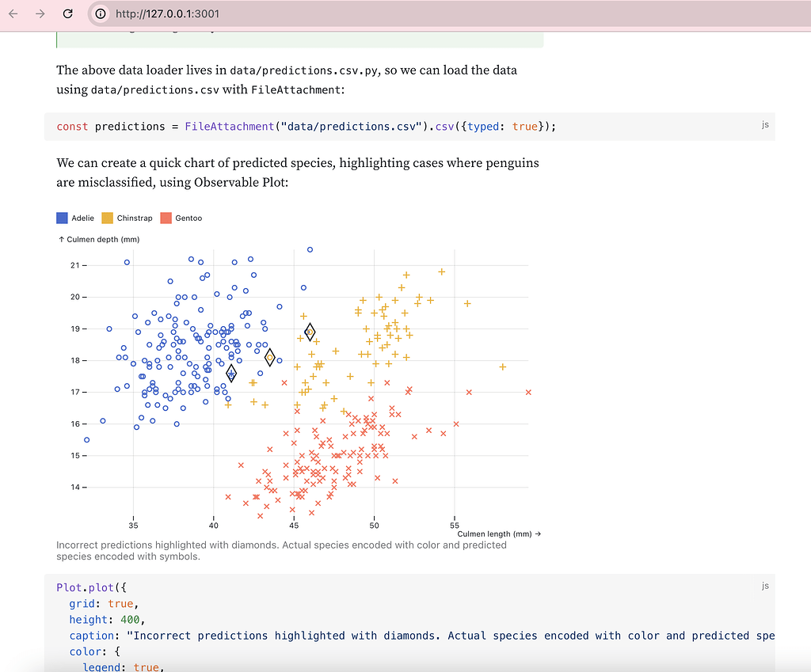Click the red x point at far right of chart
Viewport: 811px width, 672px height.
pos(528,393)
